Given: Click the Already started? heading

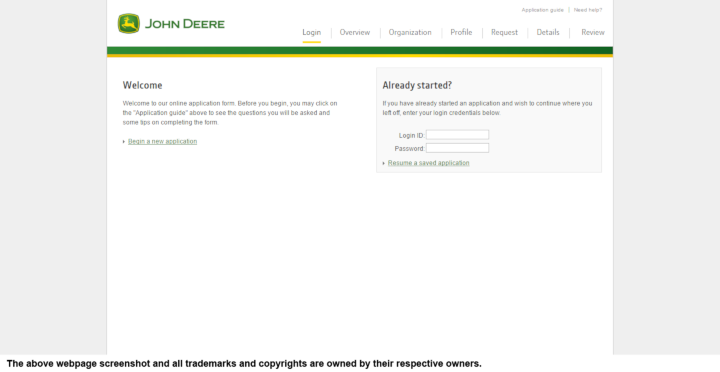Looking at the screenshot, I should click(417, 85).
